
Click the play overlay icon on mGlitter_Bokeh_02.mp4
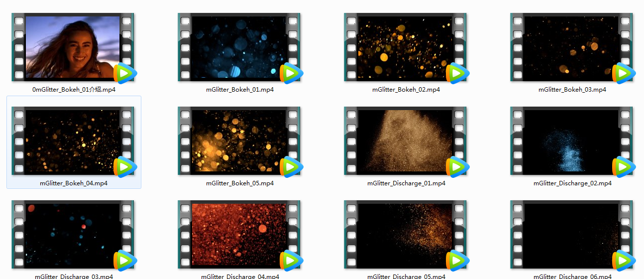[457, 73]
